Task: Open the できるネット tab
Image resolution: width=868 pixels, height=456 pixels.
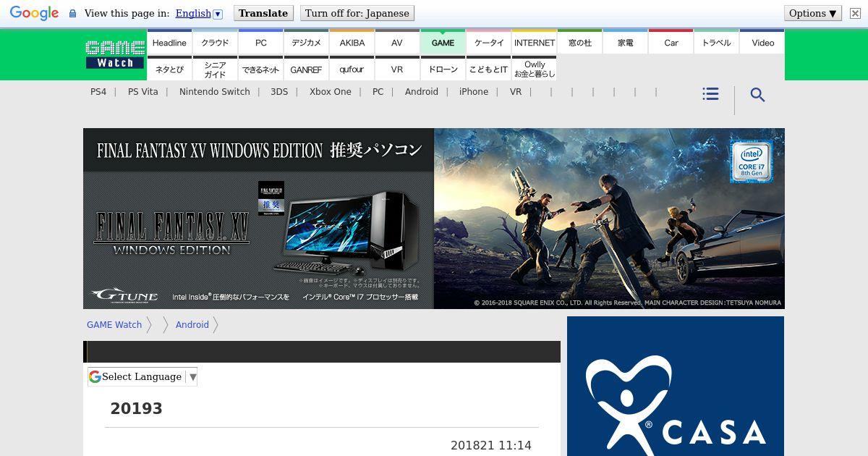Action: pos(260,69)
